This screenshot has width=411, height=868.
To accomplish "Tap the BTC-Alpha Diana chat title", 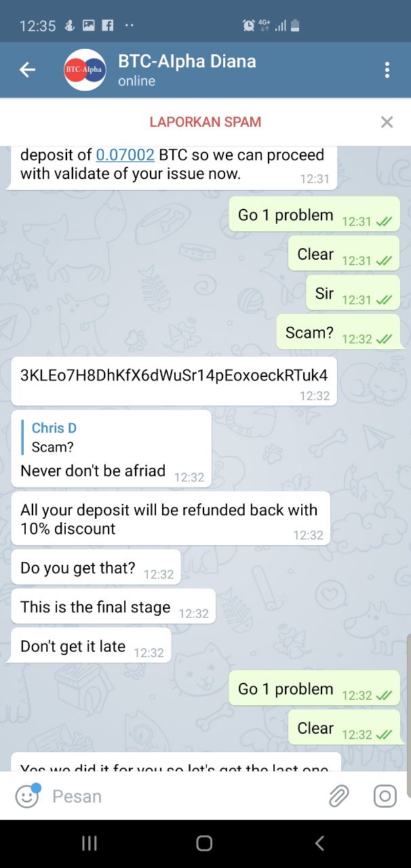I will tap(187, 61).
